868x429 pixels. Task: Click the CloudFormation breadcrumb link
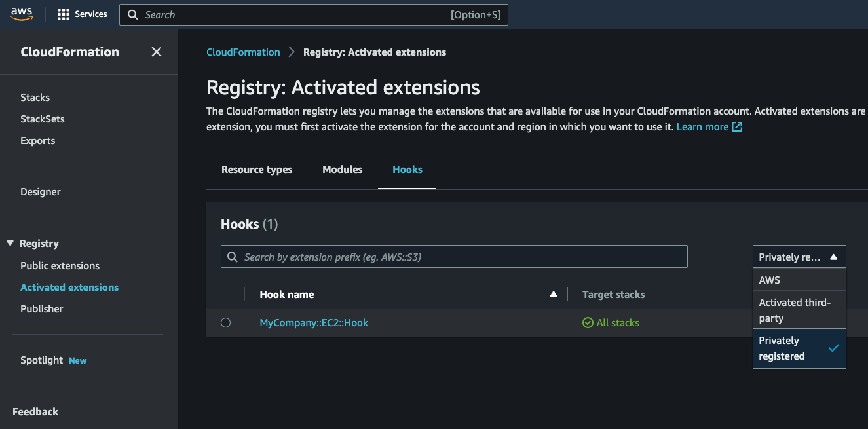click(243, 52)
